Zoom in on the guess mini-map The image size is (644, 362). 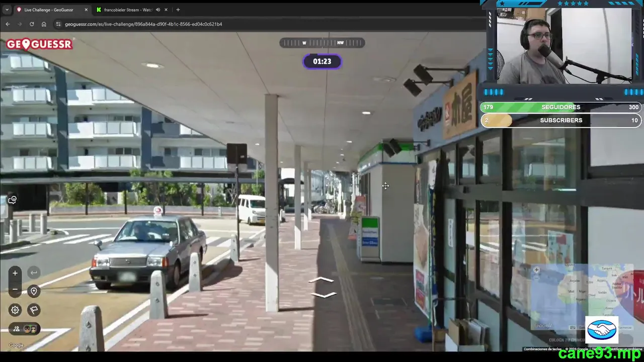click(x=536, y=270)
